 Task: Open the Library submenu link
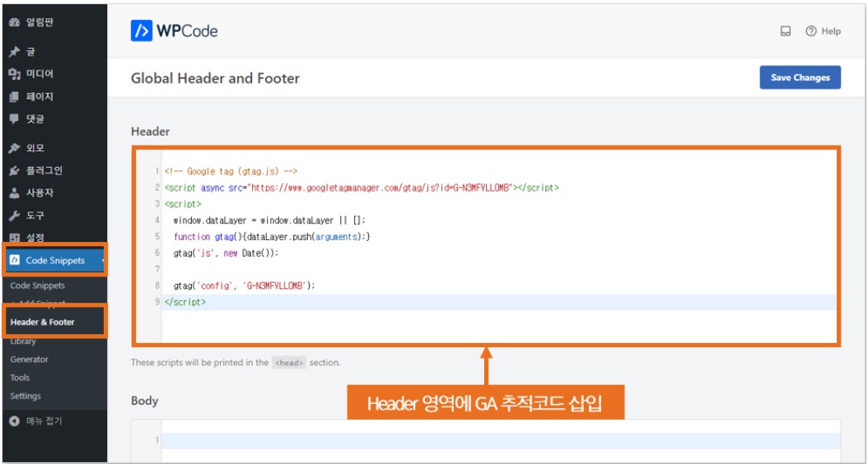(x=23, y=341)
